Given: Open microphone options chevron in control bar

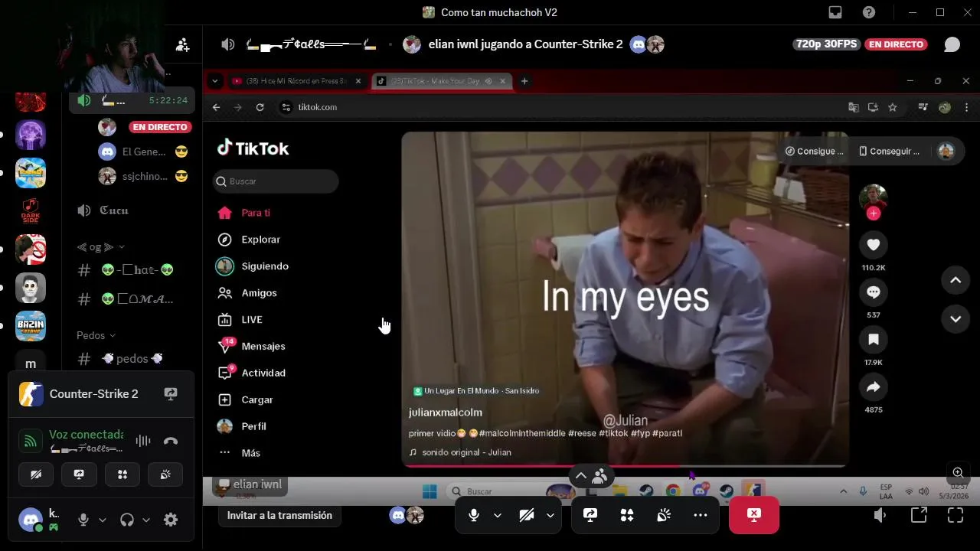Looking at the screenshot, I should (498, 515).
